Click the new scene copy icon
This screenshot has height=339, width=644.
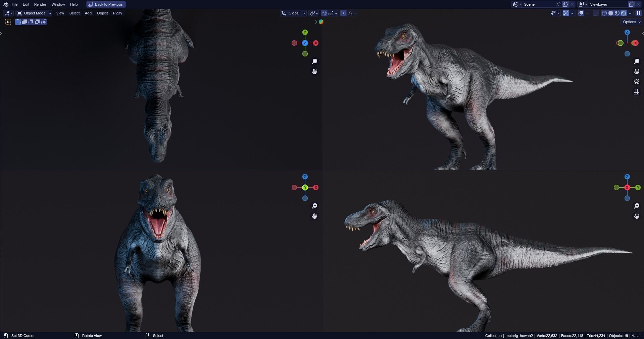pos(565,4)
